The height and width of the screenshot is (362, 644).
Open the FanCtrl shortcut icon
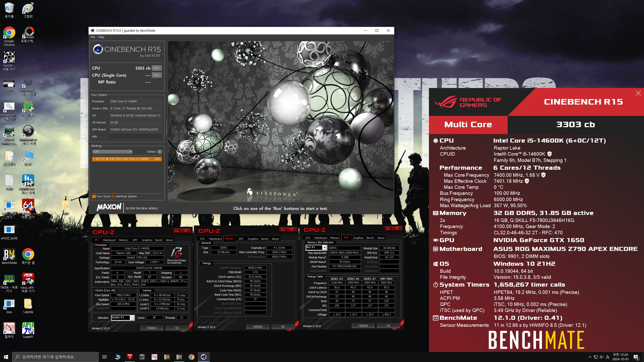(x=9, y=61)
